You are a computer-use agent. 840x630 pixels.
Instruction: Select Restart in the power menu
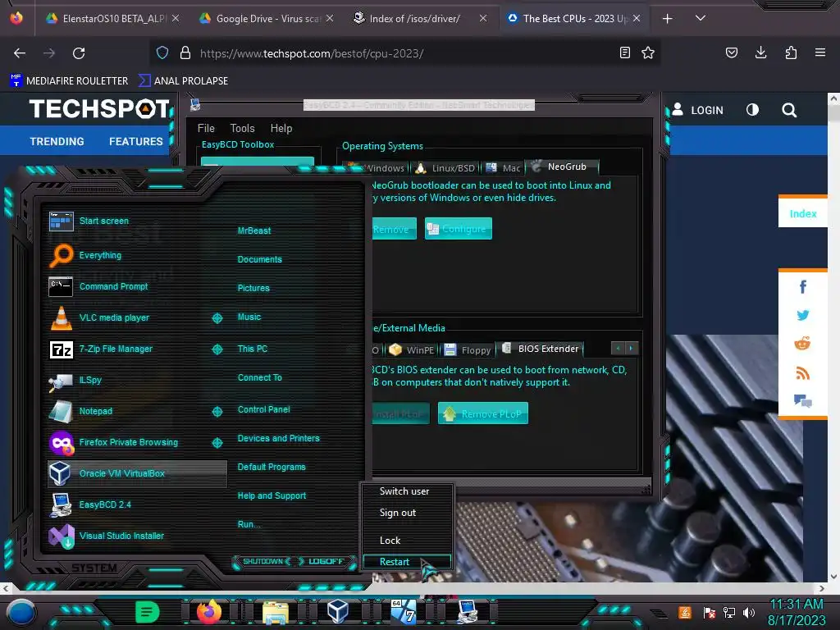[407, 561]
